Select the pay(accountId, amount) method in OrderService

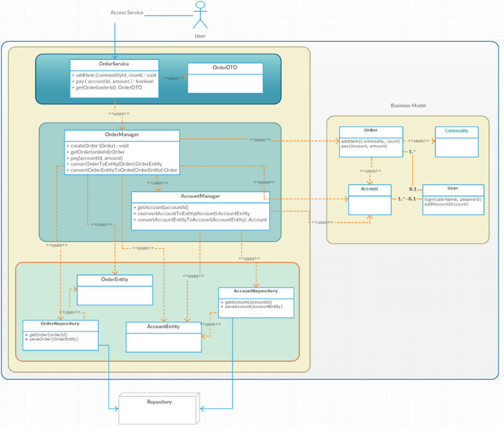point(112,81)
